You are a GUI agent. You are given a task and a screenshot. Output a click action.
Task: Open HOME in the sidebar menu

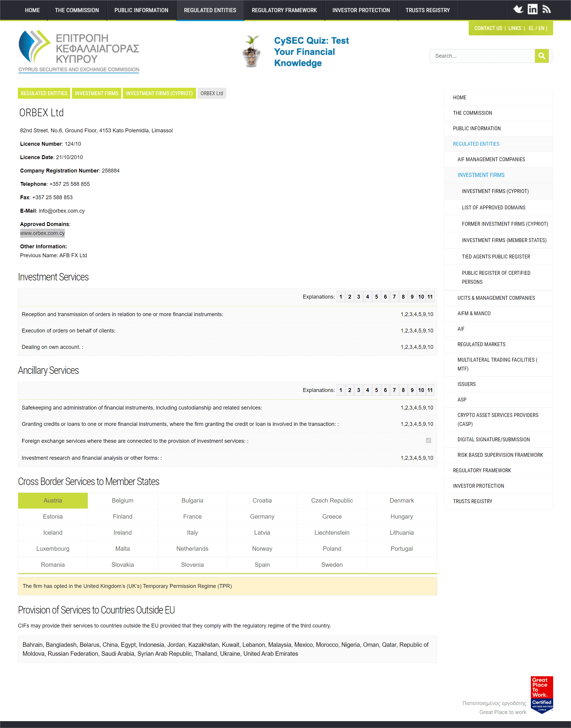[498, 98]
